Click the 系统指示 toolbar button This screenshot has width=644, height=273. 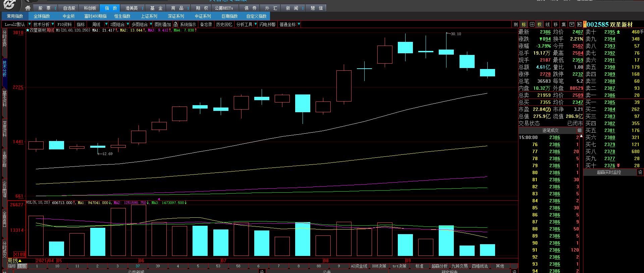[188, 24]
